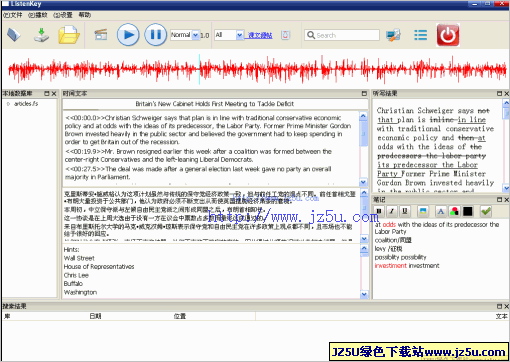Image resolution: width=510 pixels, height=362 pixels.
Task: Click the transcript paragraph at timestamp 00:27.5
Action: (x=198, y=173)
